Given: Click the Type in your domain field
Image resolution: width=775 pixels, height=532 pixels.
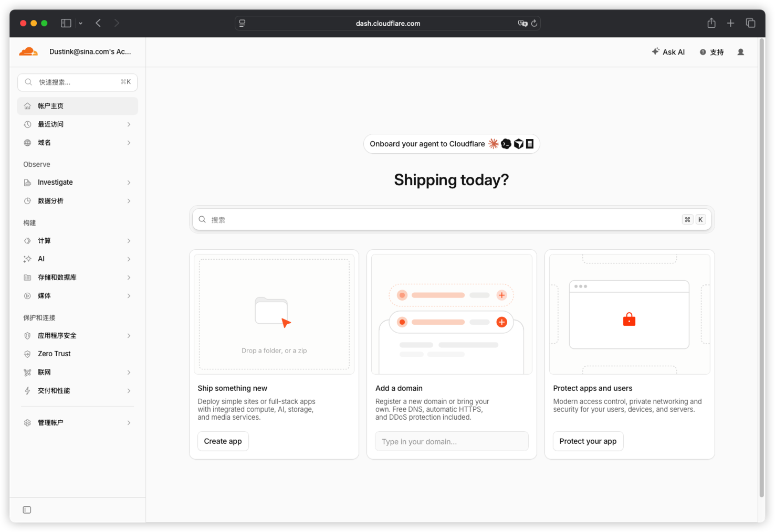Looking at the screenshot, I should click(452, 441).
